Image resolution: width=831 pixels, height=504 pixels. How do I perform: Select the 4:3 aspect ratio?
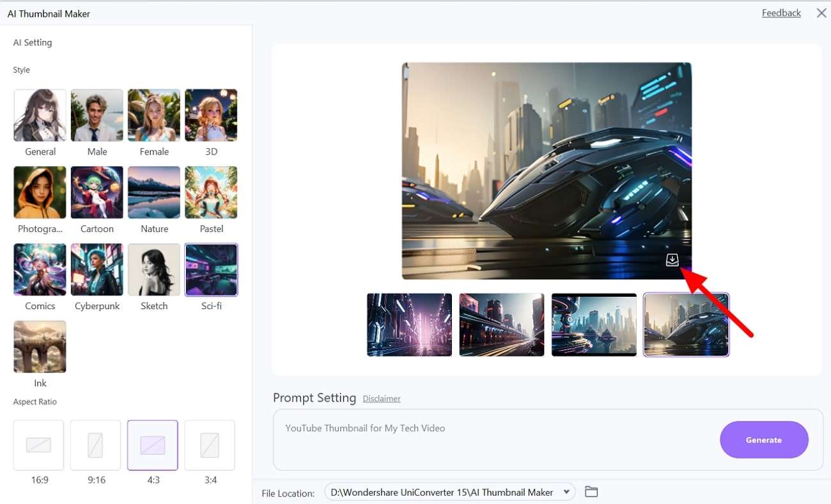coord(153,445)
